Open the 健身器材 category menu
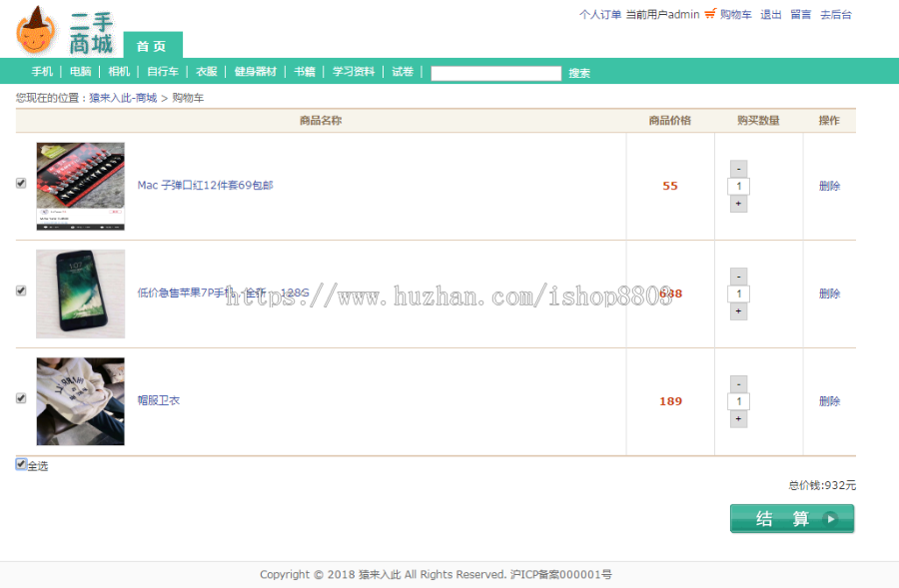 pos(255,72)
